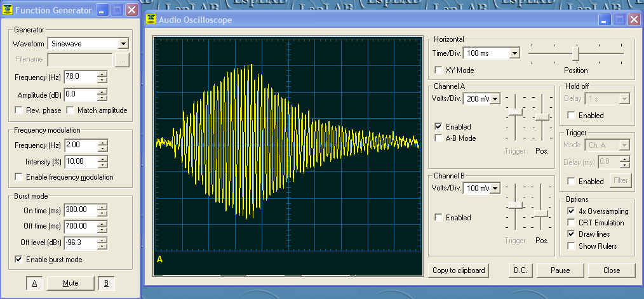Decrease generator Frequency with down arrow
The width and height of the screenshot is (644, 299).
tap(102, 80)
